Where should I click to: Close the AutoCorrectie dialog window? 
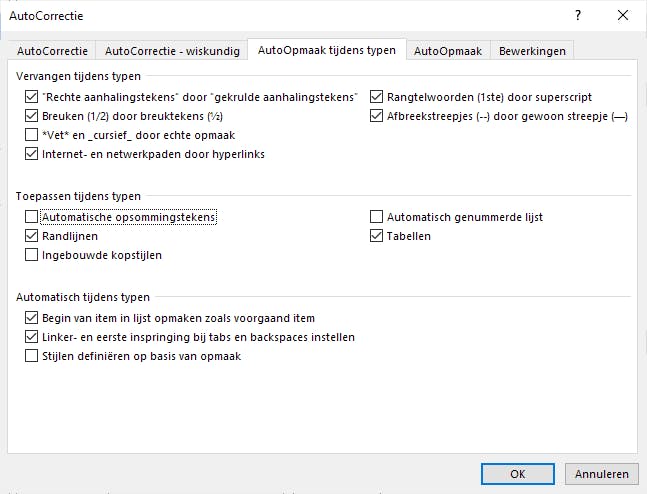point(623,16)
